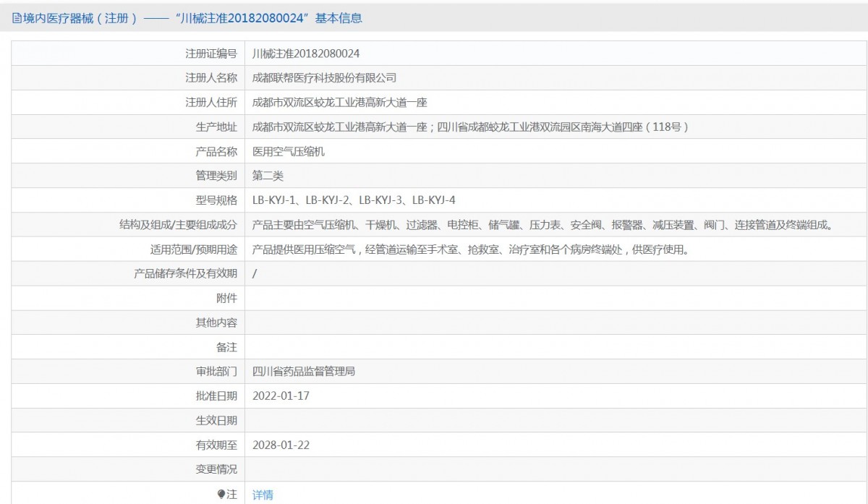Image resolution: width=868 pixels, height=504 pixels.
Task: Click the 其他内容 label
Action: click(217, 323)
